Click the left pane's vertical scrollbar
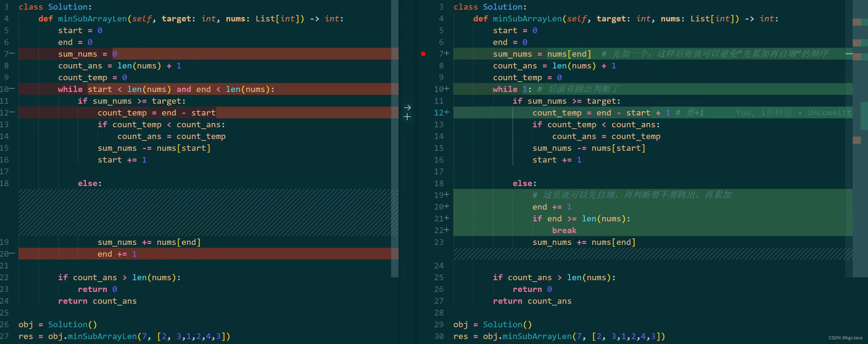This screenshot has height=344, width=868. click(395, 138)
